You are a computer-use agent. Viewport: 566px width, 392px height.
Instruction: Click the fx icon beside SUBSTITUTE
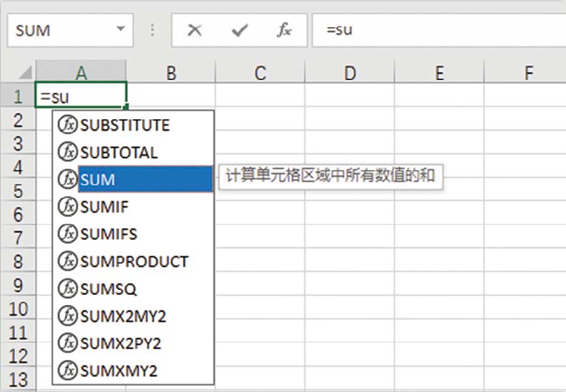point(67,126)
